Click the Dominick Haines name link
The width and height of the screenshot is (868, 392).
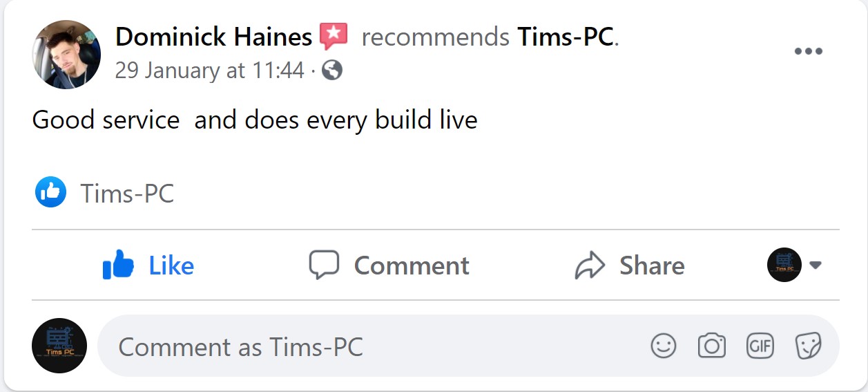(x=213, y=37)
